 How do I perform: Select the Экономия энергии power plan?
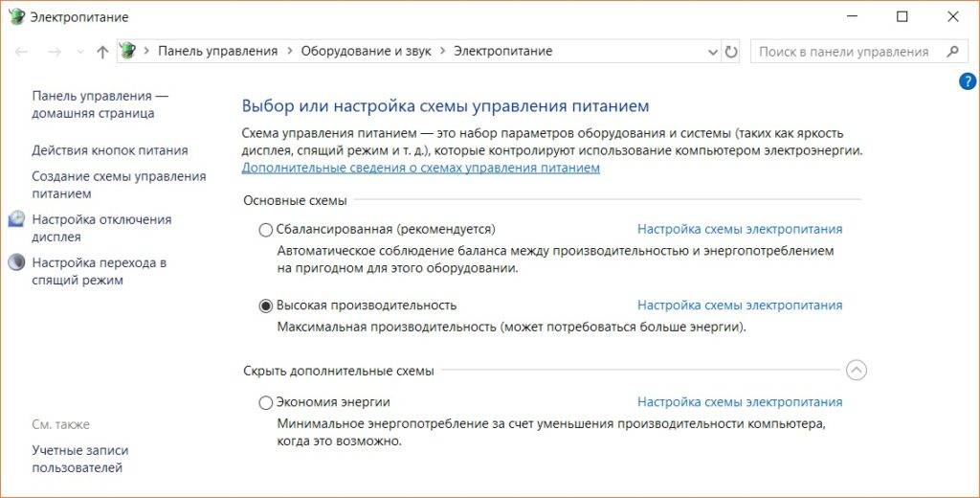pos(266,403)
